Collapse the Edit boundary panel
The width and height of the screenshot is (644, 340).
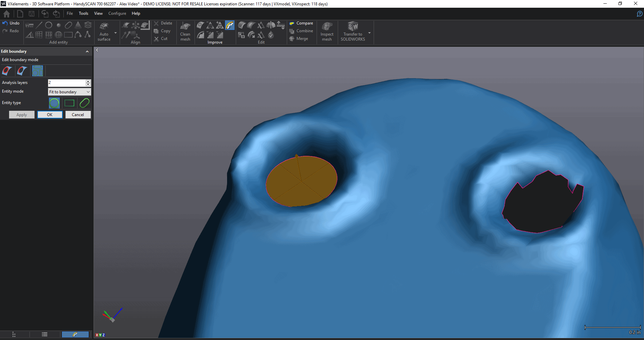[x=87, y=51]
